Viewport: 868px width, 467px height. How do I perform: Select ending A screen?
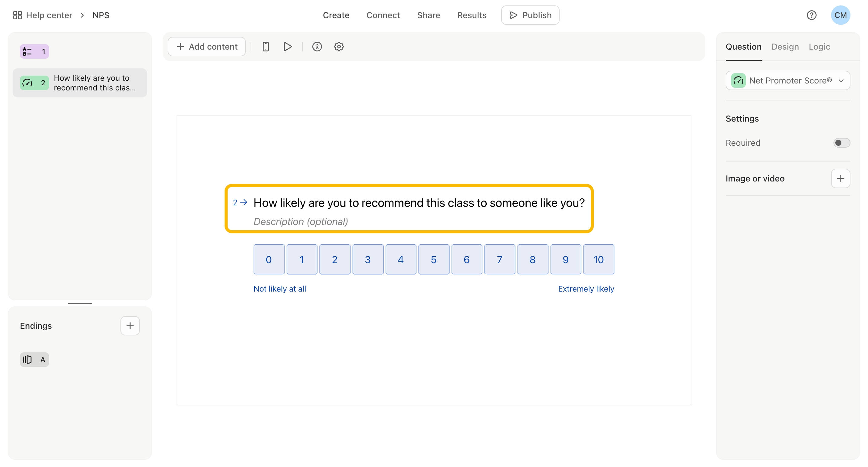click(x=35, y=360)
